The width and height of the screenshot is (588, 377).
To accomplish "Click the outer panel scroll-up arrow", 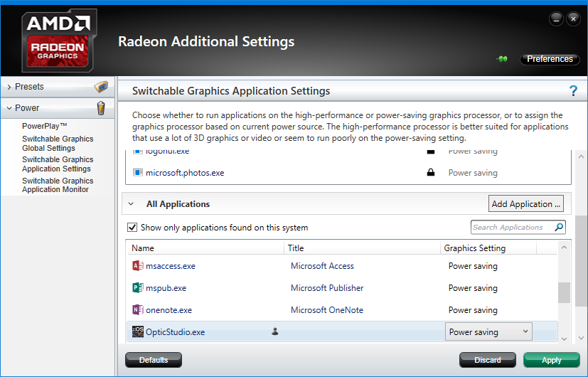I will coord(581,156).
